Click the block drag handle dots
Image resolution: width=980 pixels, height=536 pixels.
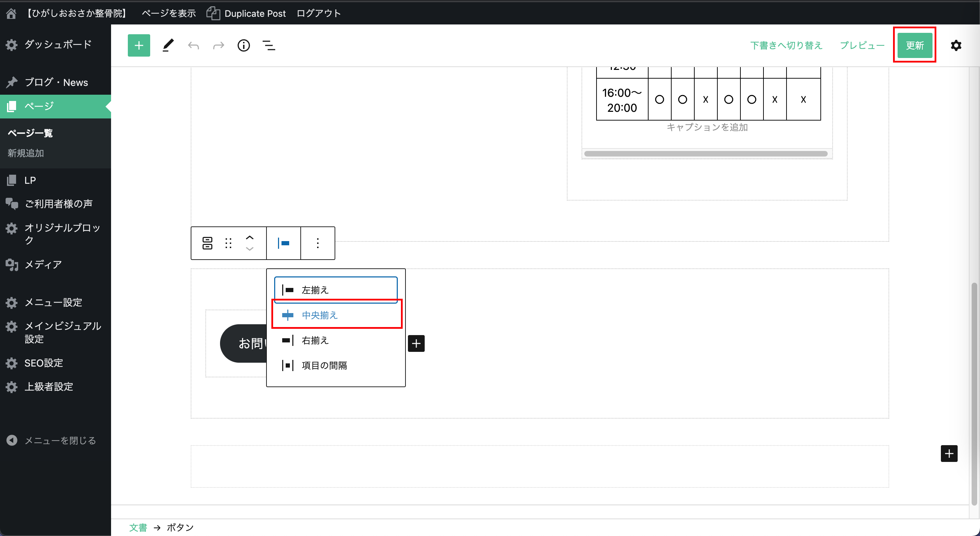point(228,243)
